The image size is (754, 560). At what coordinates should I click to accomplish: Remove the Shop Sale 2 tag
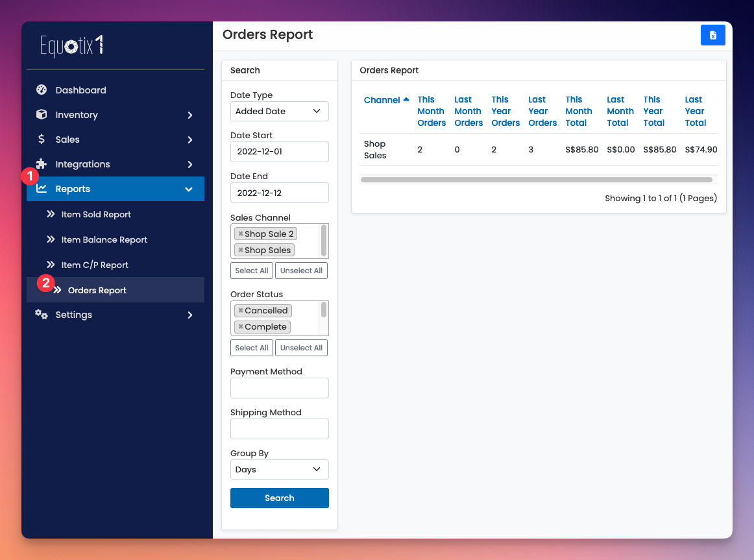tap(241, 234)
